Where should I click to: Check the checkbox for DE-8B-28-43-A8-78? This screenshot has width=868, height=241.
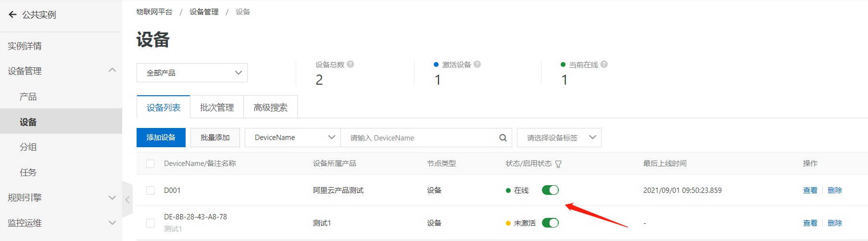point(150,223)
